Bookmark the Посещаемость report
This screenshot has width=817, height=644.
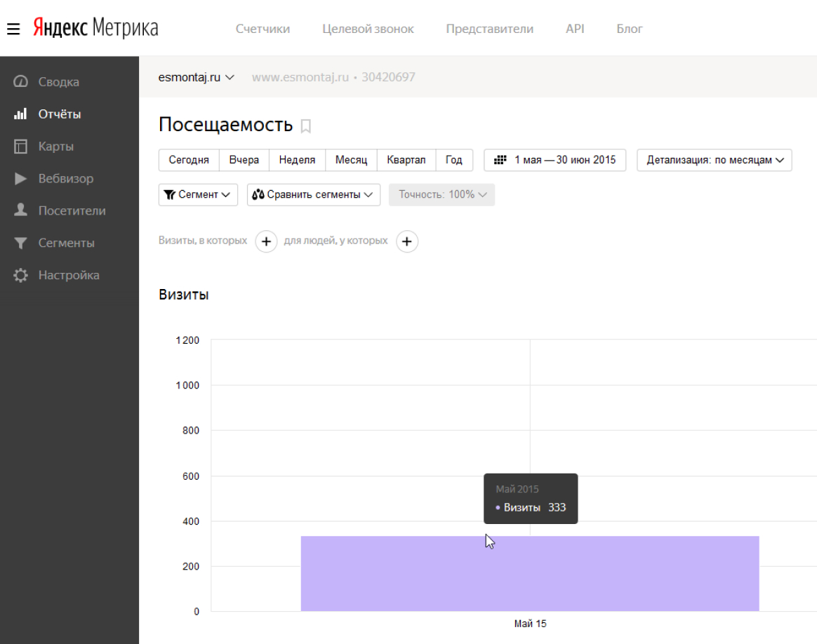pos(306,126)
